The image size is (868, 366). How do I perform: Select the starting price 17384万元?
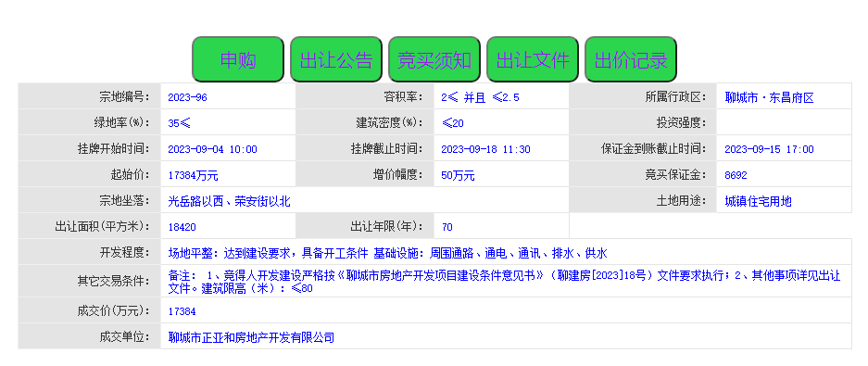pos(194,175)
